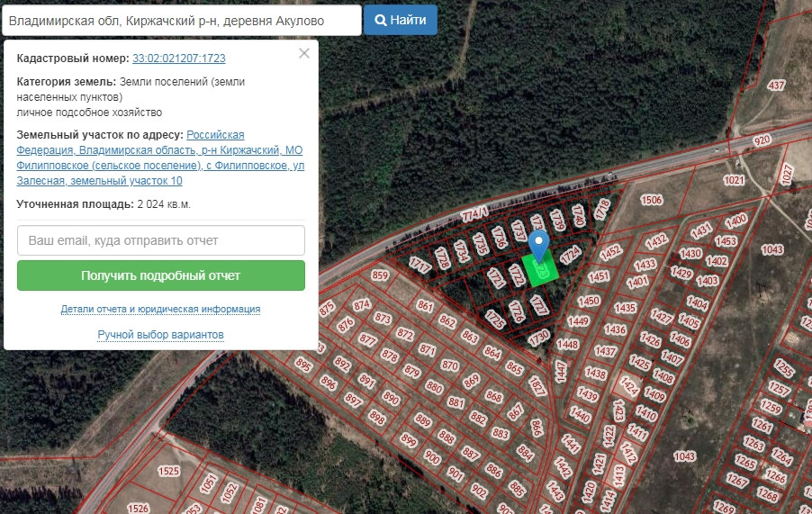Select parcel 1726 on the map

click(517, 311)
